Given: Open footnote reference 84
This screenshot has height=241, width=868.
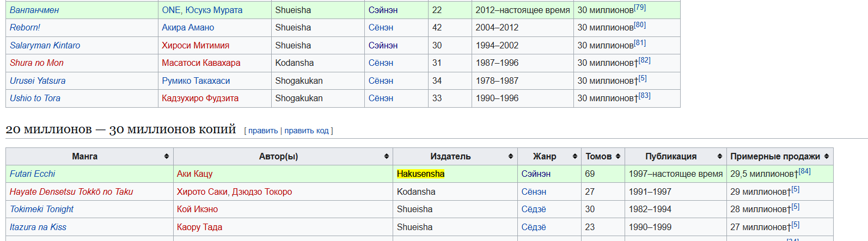Looking at the screenshot, I should pos(805,171).
